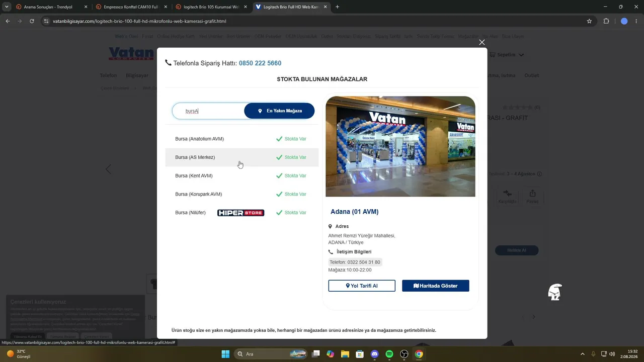The width and height of the screenshot is (644, 362).
Task: Click the microphone icon in system tray
Action: (593, 354)
